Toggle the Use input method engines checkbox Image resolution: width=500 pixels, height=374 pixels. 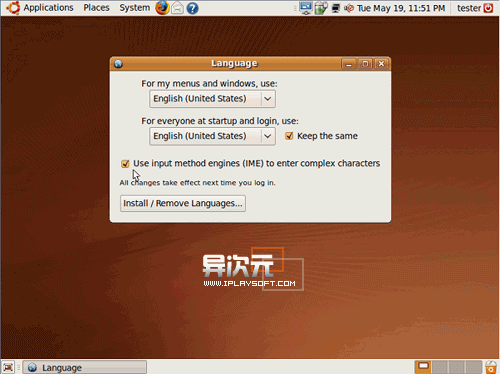125,163
